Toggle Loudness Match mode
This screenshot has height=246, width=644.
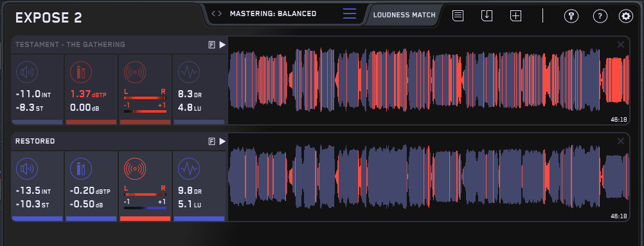click(x=404, y=15)
